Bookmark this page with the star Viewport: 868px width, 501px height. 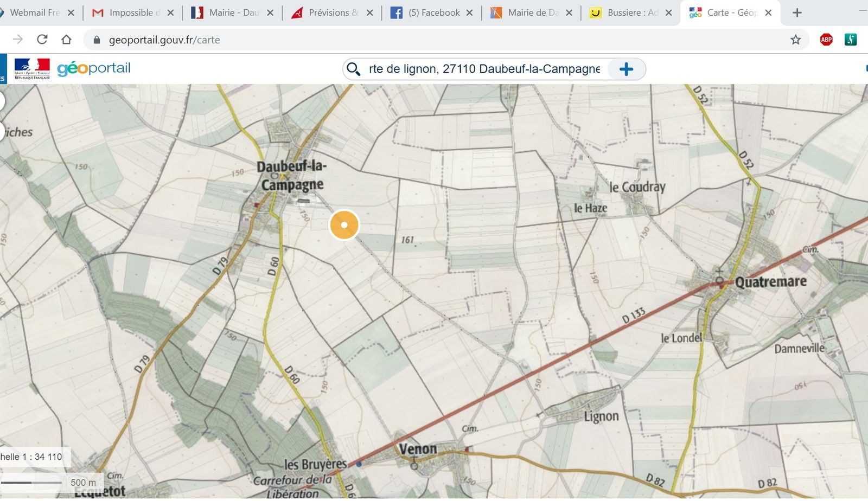[x=795, y=40]
